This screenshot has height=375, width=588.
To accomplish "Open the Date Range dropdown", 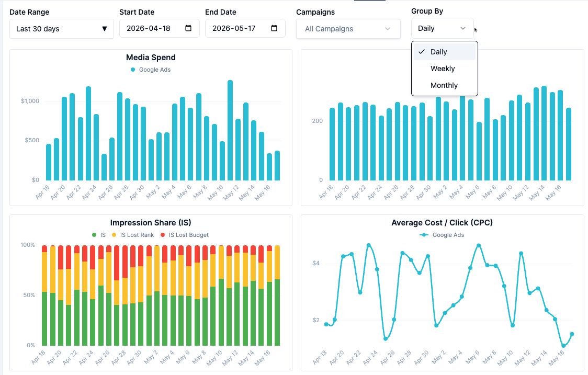I will click(62, 29).
